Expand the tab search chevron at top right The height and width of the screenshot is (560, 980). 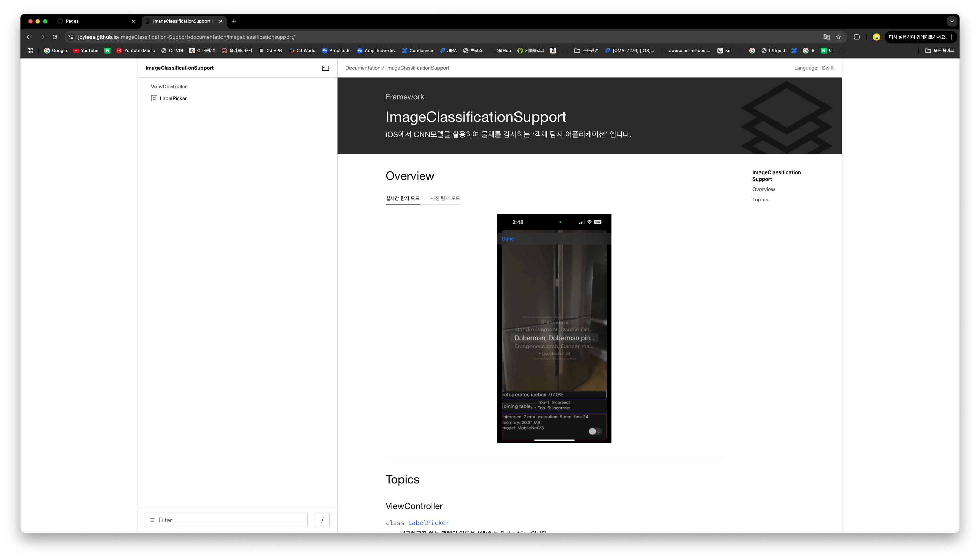[952, 21]
